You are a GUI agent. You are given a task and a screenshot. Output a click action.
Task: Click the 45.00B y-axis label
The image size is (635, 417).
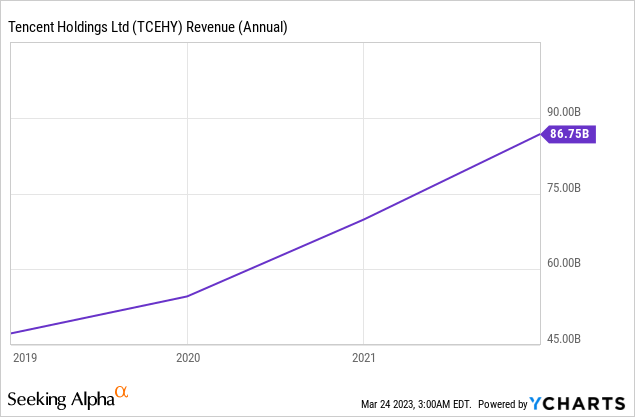pos(564,338)
